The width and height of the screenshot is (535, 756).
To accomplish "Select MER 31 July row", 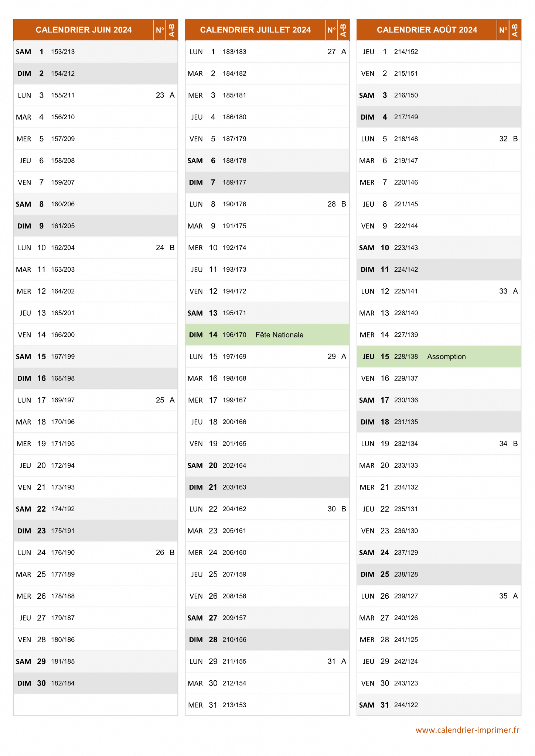I will [x=267, y=705].
